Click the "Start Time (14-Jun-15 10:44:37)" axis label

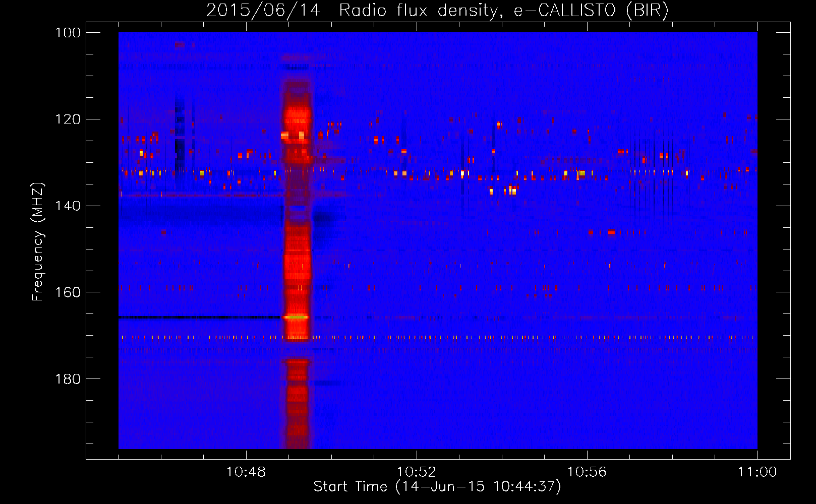coord(437,487)
